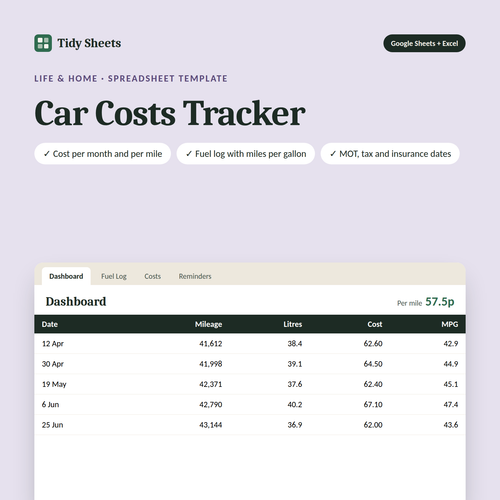Click mileage cell 42,790
The height and width of the screenshot is (500, 500).
click(x=211, y=405)
